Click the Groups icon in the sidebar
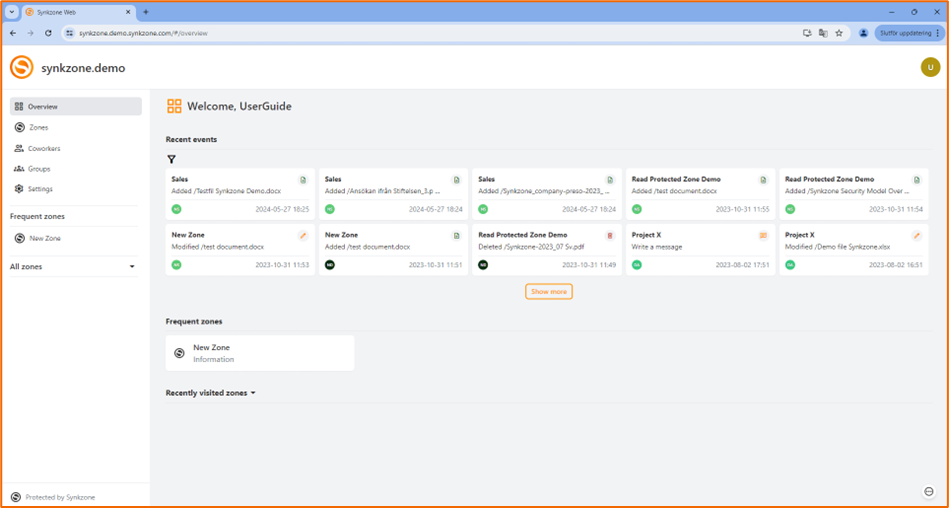The image size is (949, 508). point(19,169)
